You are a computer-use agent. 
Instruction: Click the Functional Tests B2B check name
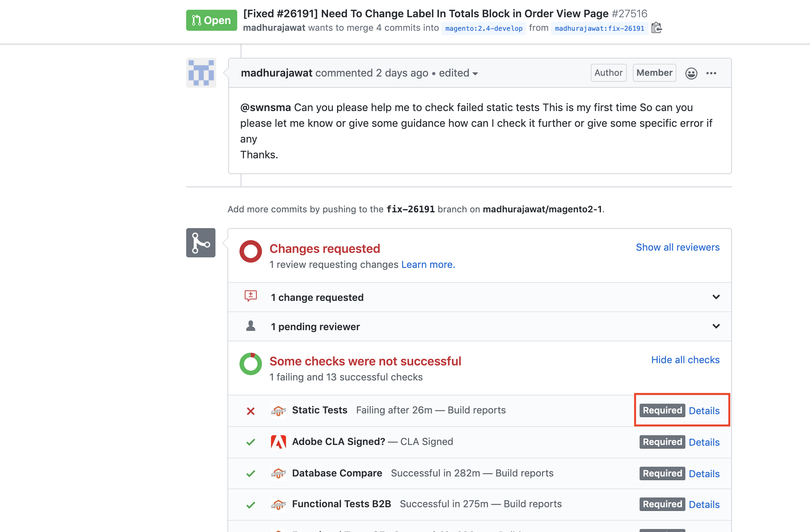point(342,504)
